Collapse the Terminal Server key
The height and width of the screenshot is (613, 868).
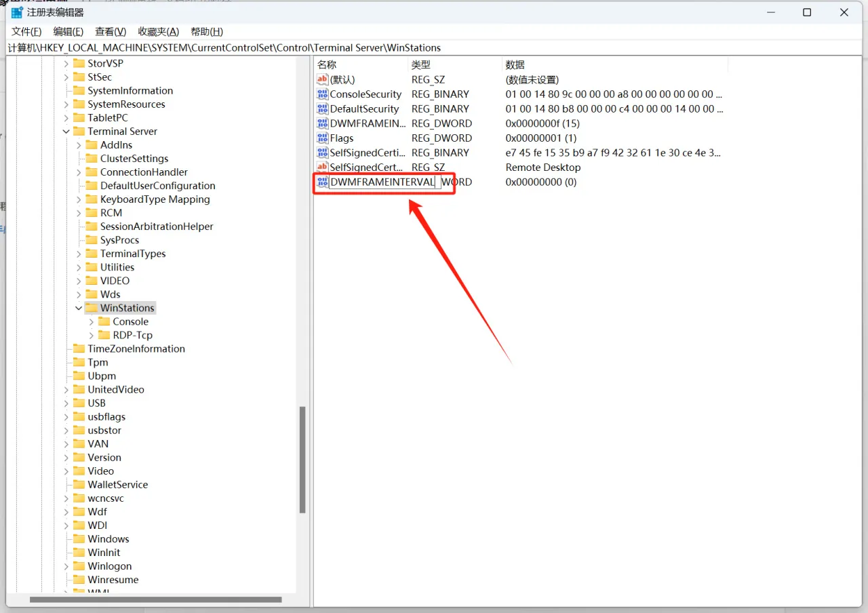(66, 132)
